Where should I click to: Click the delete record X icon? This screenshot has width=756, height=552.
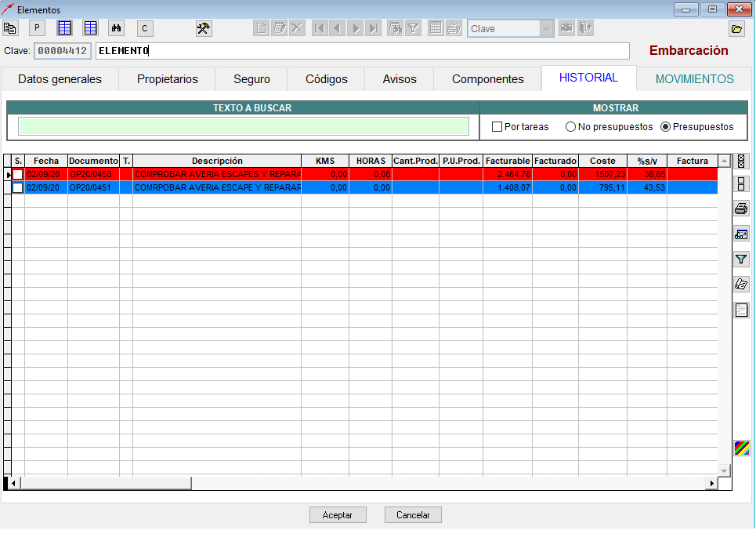click(297, 28)
